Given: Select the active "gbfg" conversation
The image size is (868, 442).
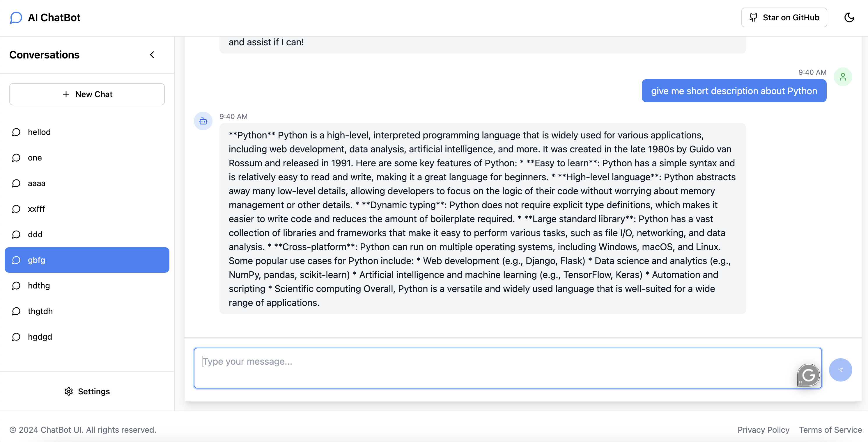Looking at the screenshot, I should click(87, 260).
